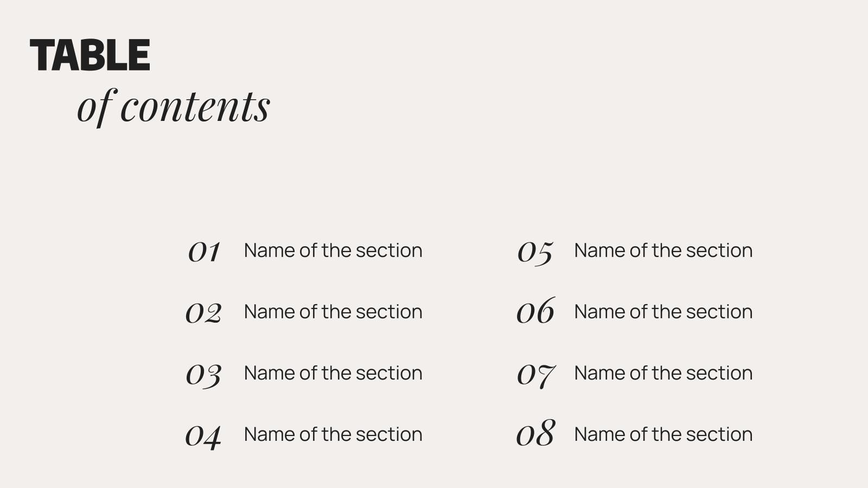Click the section name next to 04
The width and height of the screenshot is (868, 488).
[x=333, y=434]
